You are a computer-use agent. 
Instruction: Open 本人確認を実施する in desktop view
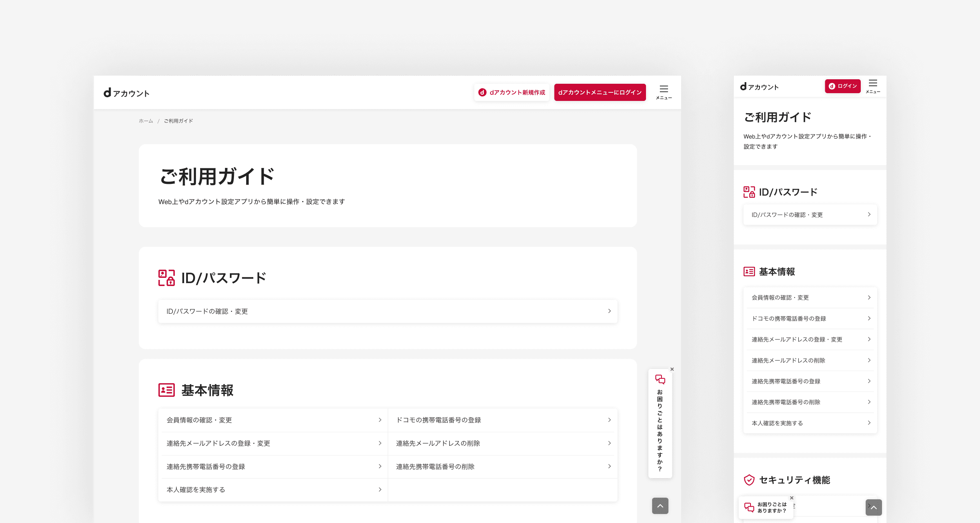[273, 490]
